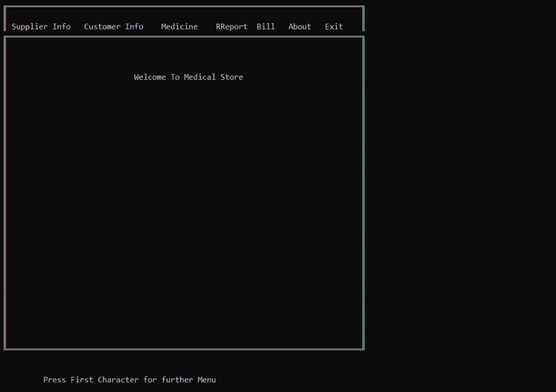Click the Press First Character hint text
The height and width of the screenshot is (392, 556).
[x=129, y=380]
